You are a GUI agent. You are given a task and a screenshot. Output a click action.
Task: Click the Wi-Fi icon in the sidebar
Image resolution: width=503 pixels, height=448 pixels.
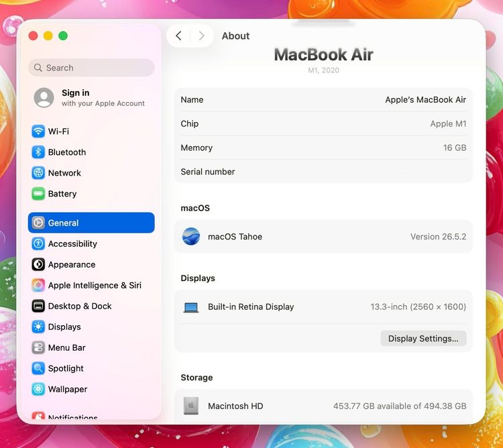click(x=38, y=131)
